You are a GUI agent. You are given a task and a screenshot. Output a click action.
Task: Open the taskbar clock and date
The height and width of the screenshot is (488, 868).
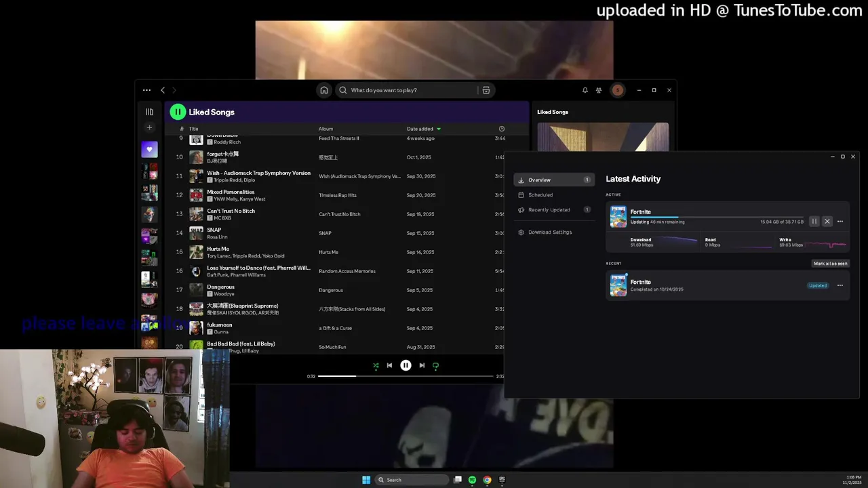(852, 480)
